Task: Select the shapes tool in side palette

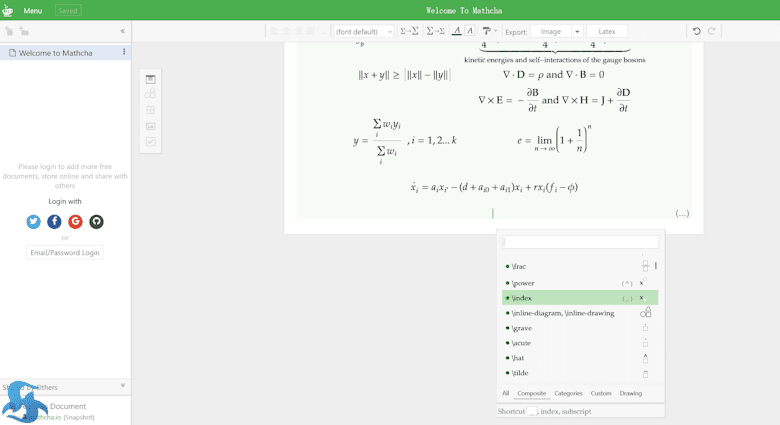Action: [150, 94]
